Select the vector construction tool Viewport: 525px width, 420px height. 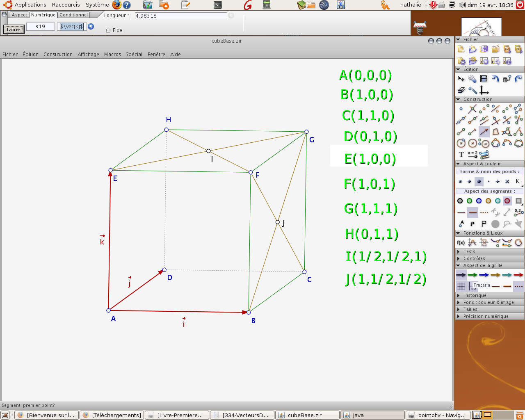tap(484, 132)
